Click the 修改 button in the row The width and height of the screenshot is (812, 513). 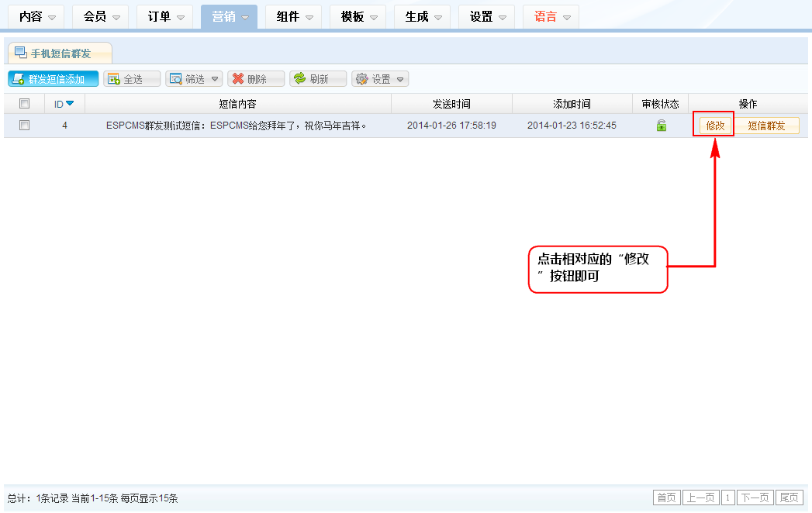pyautogui.click(x=715, y=126)
